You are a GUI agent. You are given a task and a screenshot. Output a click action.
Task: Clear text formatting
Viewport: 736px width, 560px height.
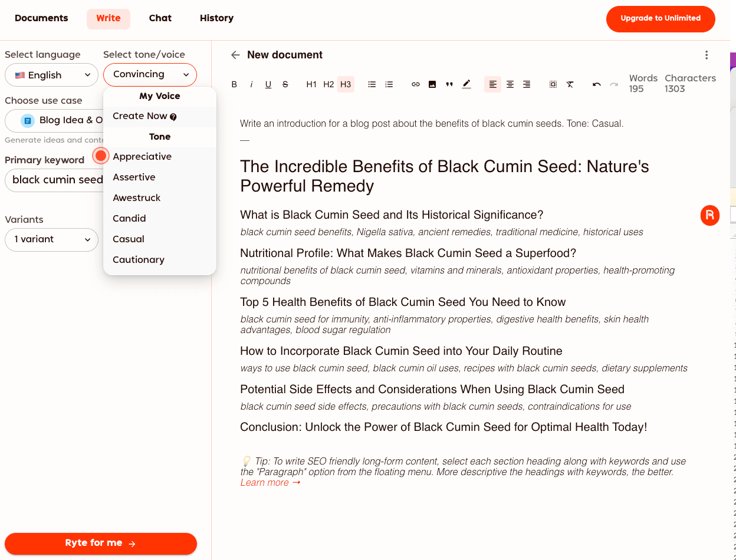click(570, 84)
